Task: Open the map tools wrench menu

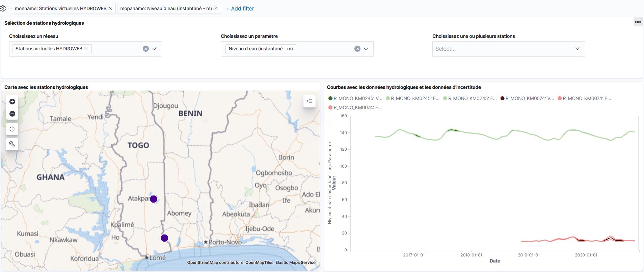Action: [12, 145]
